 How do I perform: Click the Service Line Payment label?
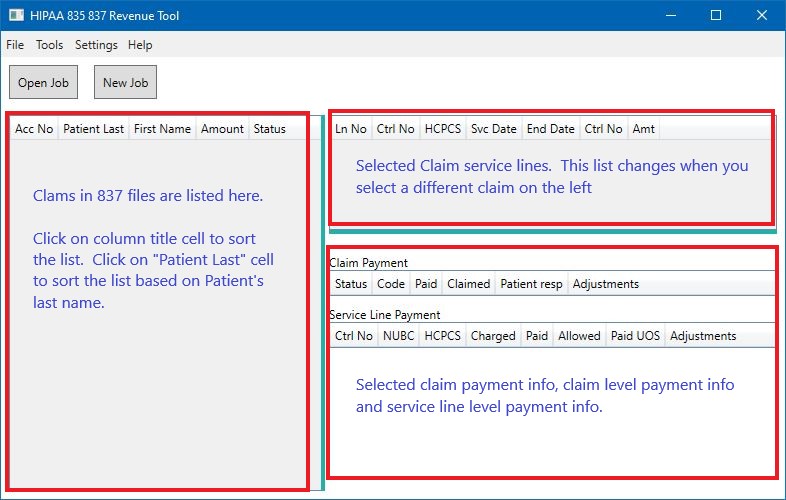385,315
